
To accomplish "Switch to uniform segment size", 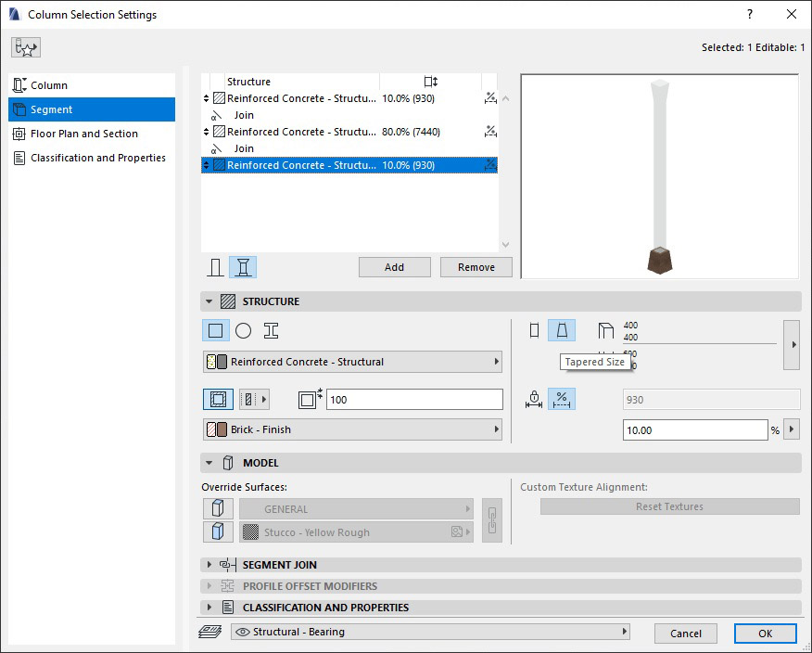I will click(x=535, y=330).
